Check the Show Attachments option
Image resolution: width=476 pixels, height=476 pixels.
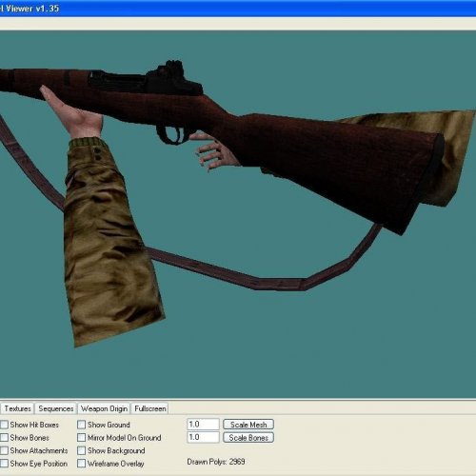click(4, 450)
